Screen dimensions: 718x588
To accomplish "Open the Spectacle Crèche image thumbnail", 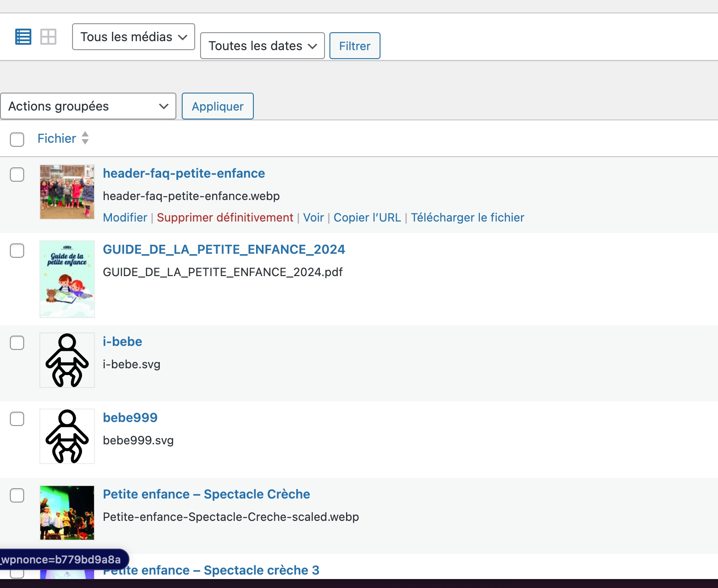I will click(x=67, y=513).
